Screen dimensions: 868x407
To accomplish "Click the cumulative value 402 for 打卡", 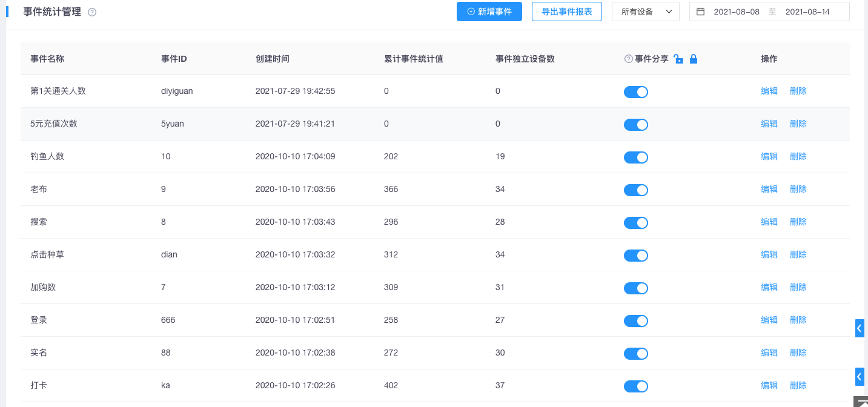I will click(391, 385).
